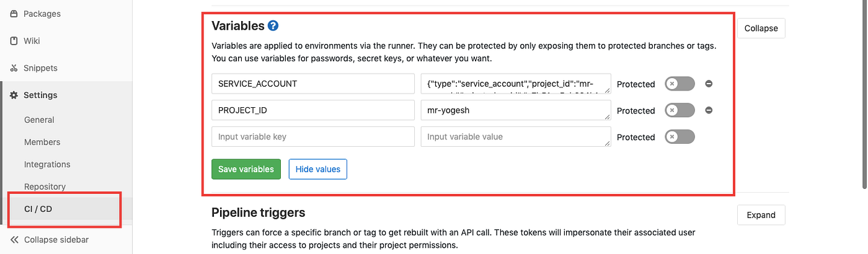Click the Save variables button
This screenshot has height=254, width=868.
pos(246,169)
